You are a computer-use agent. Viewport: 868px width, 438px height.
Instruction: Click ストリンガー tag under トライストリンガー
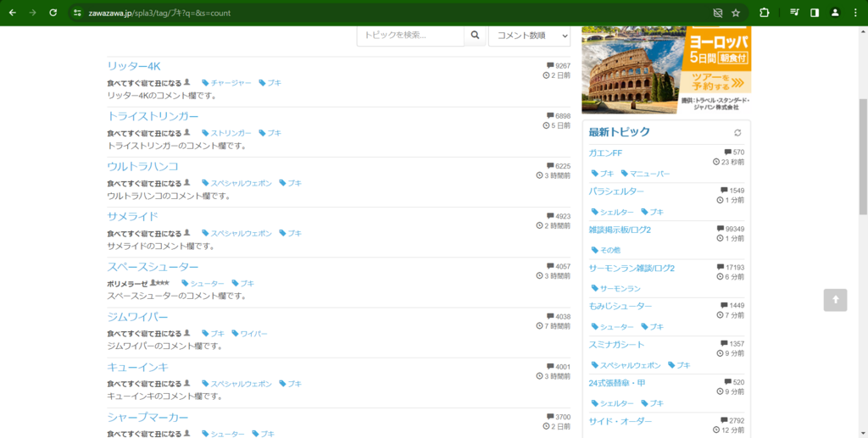click(x=226, y=133)
